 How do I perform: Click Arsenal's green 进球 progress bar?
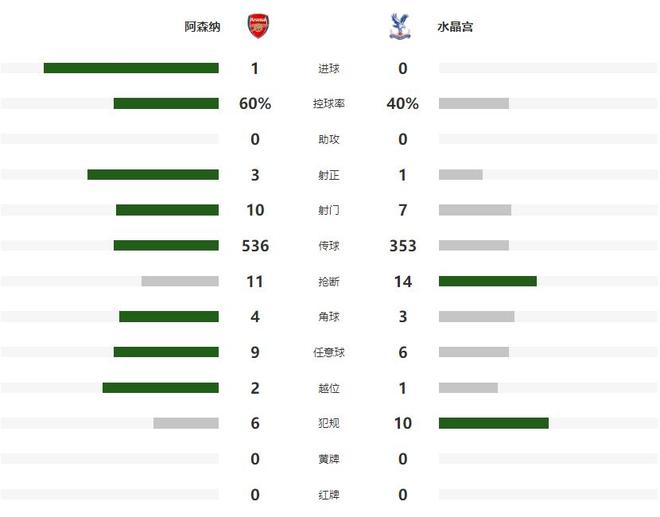pos(131,68)
